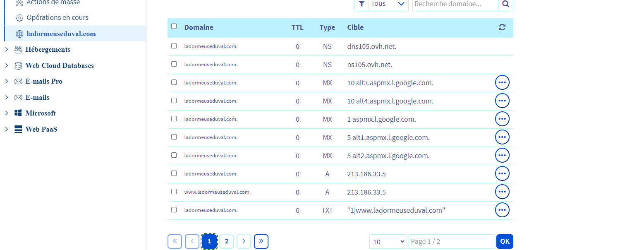Viewport: 644px width, 250px height.
Task: Open the rows-per-page dropdown showing 10
Action: (x=388, y=242)
